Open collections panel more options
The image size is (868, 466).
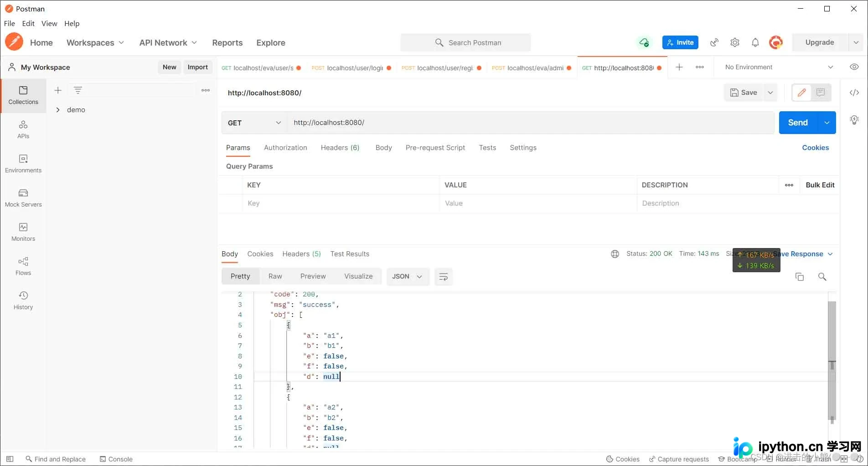pos(206,90)
